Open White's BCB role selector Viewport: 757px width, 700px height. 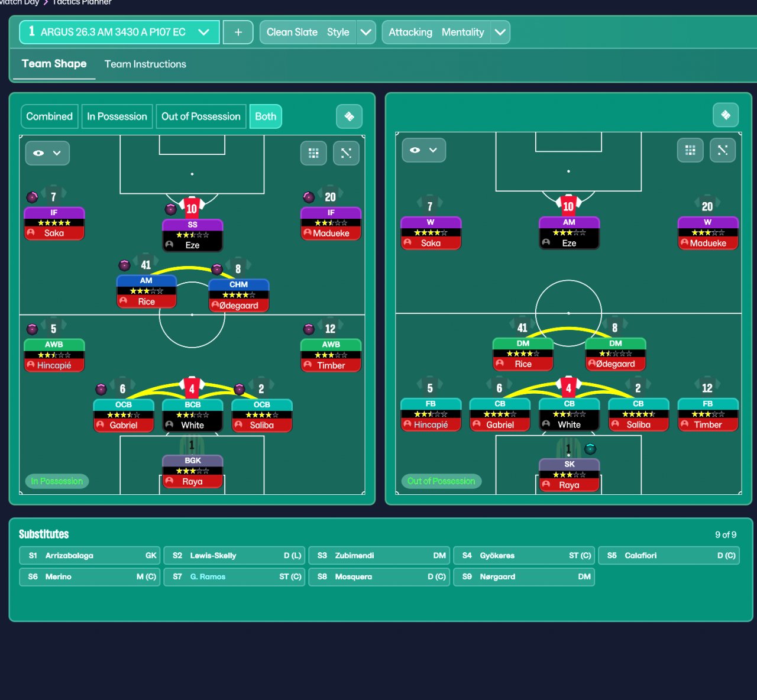(193, 404)
